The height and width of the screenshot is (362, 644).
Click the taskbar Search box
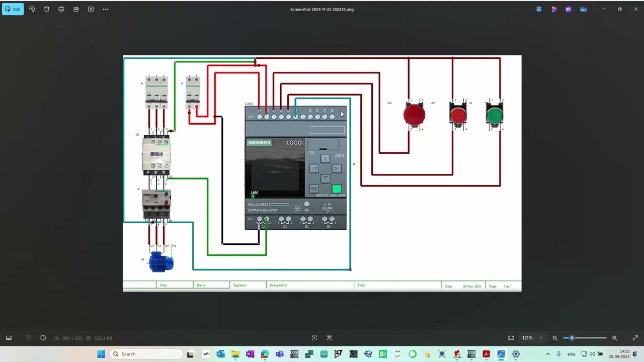click(x=146, y=354)
